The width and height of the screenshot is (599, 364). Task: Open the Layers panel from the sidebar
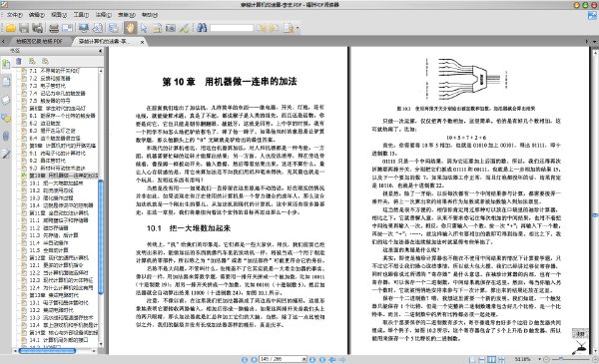point(6,100)
